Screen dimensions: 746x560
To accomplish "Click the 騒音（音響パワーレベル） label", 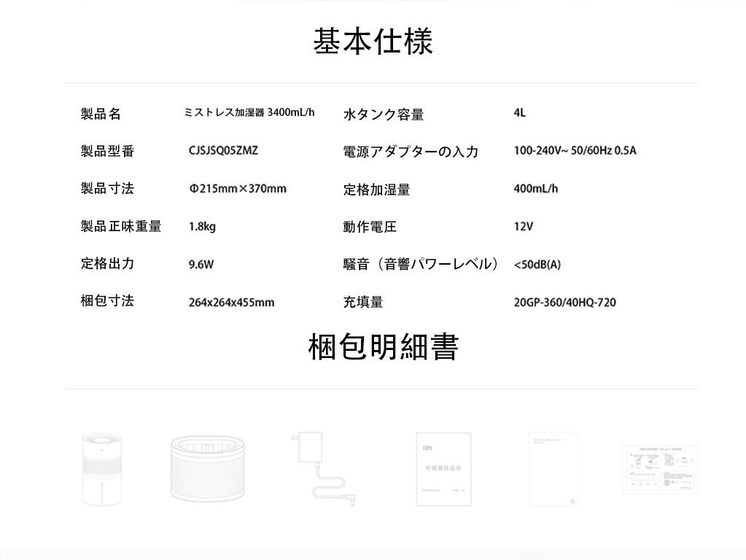I will point(421,263).
